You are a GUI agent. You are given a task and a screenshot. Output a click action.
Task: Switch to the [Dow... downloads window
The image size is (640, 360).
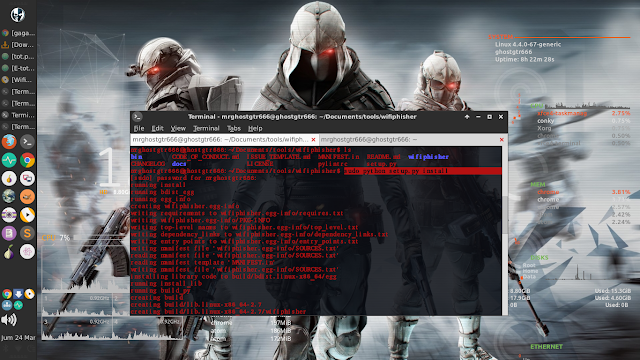[18, 45]
